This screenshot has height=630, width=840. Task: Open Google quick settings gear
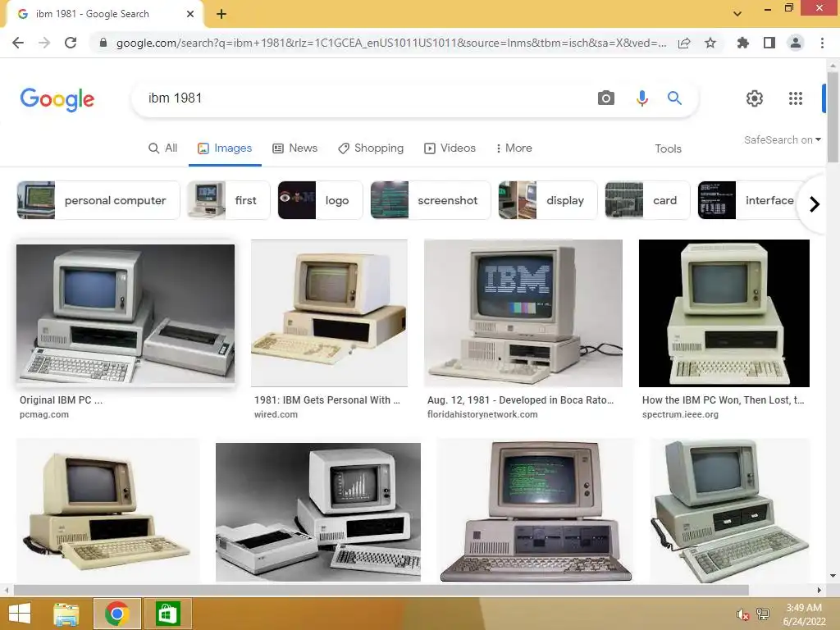(x=755, y=98)
